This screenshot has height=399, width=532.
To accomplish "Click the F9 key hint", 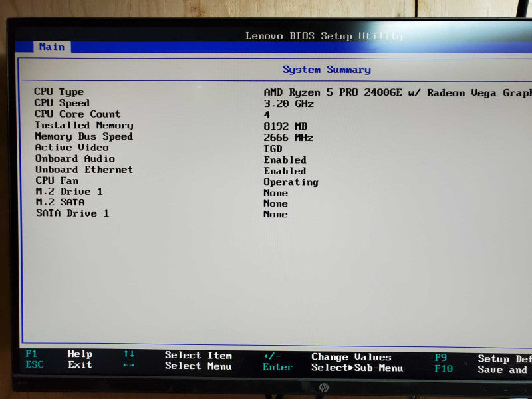I will (x=441, y=358).
